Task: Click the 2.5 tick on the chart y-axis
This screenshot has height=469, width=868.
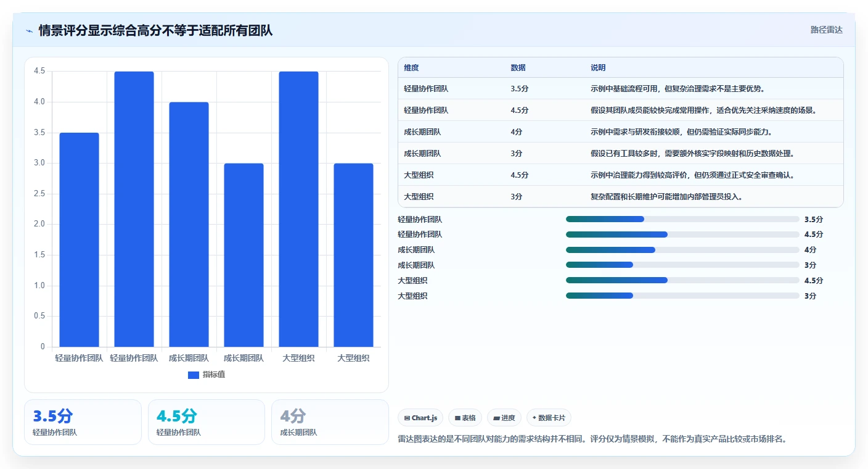Action: [39, 194]
